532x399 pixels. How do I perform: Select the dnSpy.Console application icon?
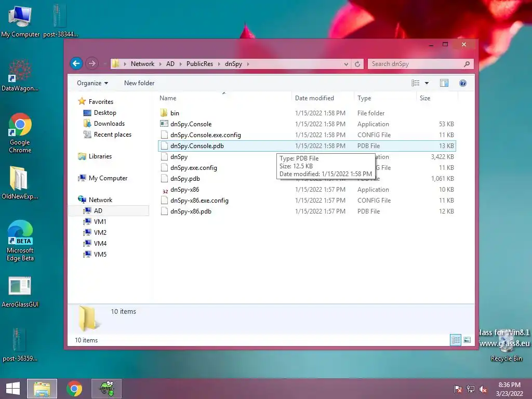tap(164, 124)
